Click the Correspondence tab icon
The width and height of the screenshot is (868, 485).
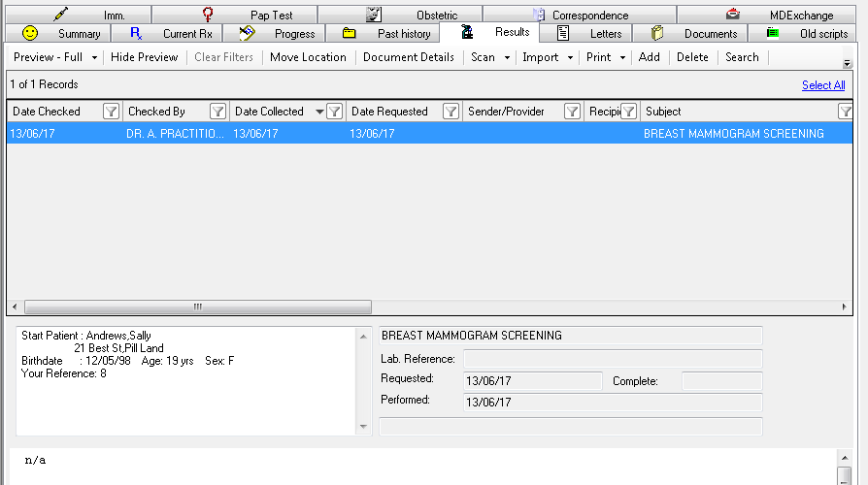pos(539,15)
